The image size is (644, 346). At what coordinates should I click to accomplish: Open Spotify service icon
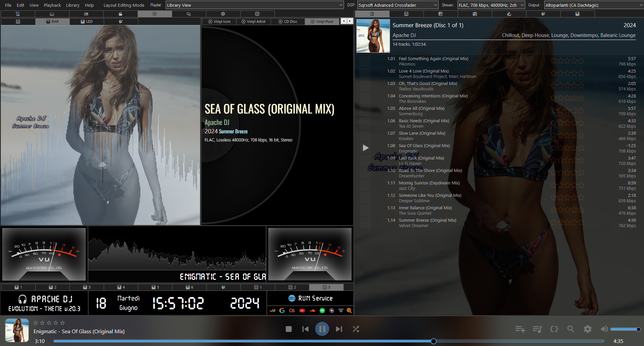click(x=322, y=310)
